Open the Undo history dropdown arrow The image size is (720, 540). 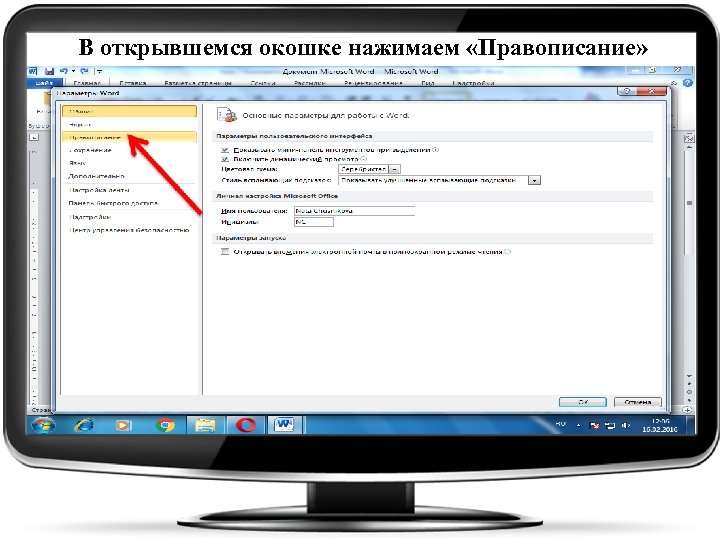[73, 71]
